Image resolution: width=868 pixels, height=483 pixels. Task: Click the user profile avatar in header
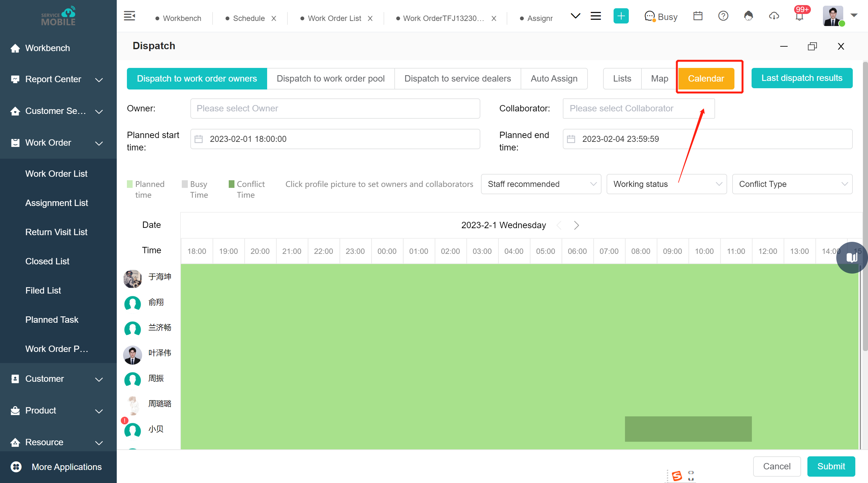click(x=832, y=16)
